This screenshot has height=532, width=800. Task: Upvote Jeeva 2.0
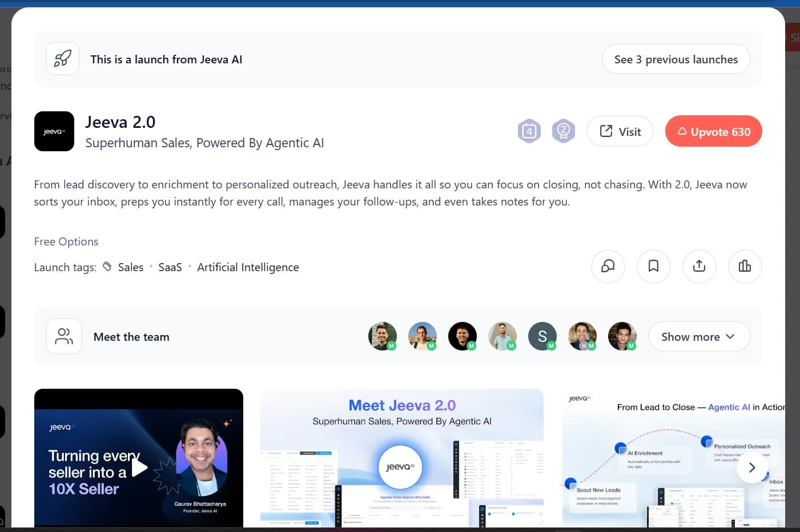coord(714,131)
